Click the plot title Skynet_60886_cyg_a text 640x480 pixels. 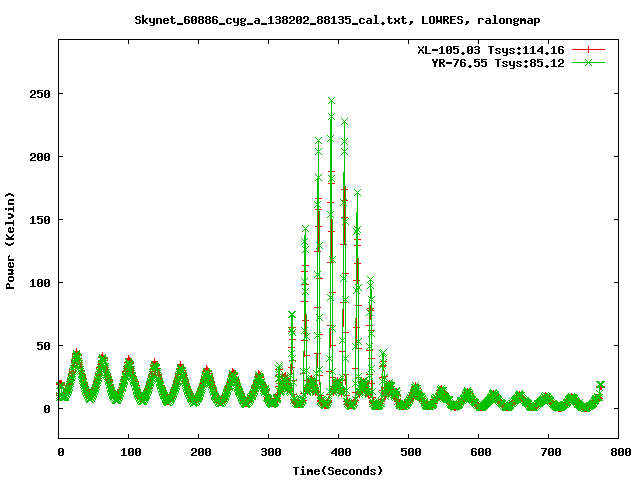click(337, 20)
